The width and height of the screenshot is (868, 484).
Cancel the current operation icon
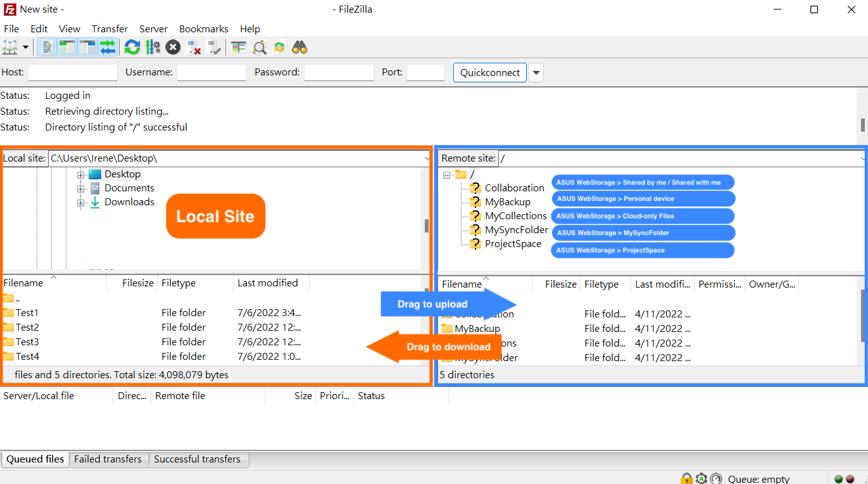(x=173, y=47)
